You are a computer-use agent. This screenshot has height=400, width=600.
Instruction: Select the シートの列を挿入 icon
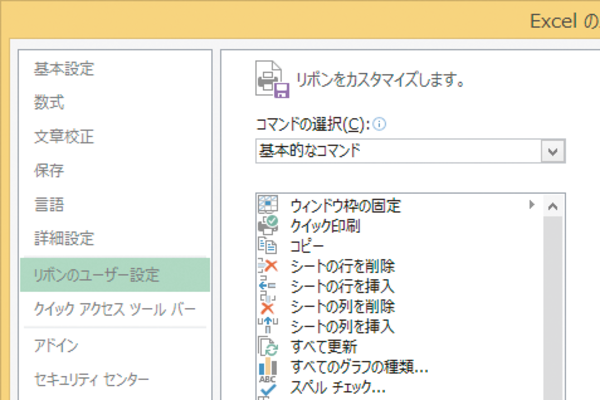point(268,325)
